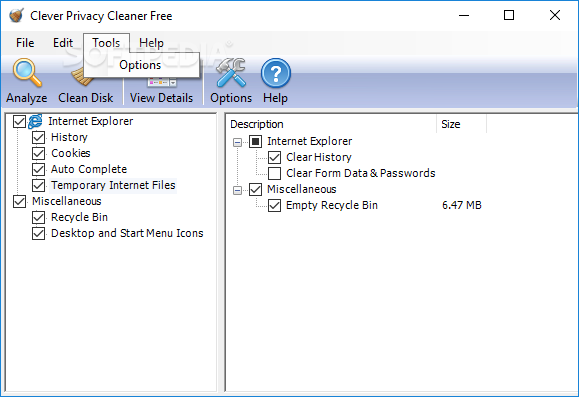Screen dimensions: 579x397
Task: Select the Empty Recycle Bin row text
Action: [x=332, y=205]
